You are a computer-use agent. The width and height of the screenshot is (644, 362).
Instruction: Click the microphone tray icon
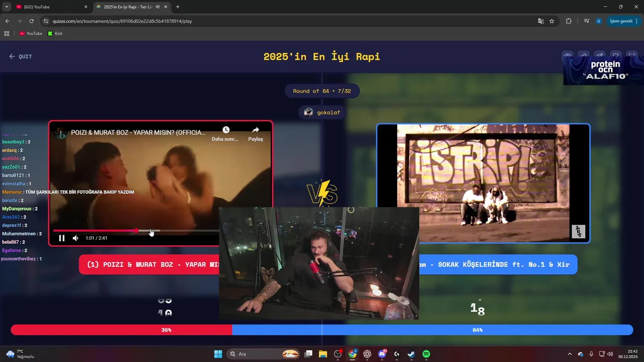click(x=591, y=354)
